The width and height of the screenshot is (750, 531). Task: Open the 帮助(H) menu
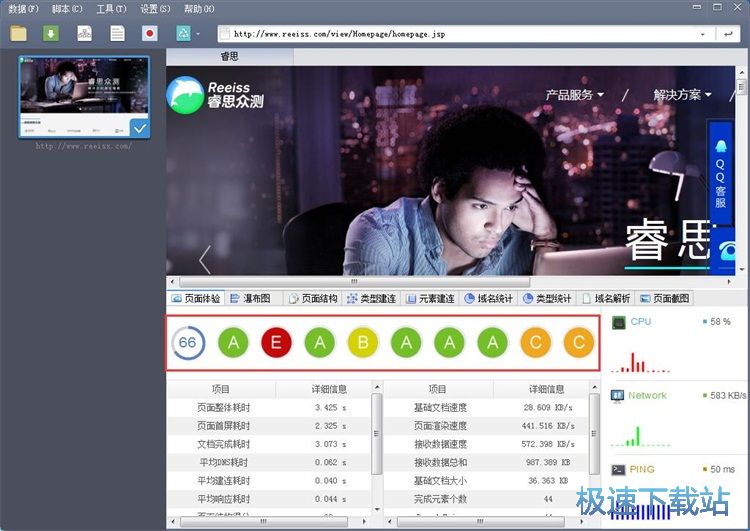tap(199, 9)
